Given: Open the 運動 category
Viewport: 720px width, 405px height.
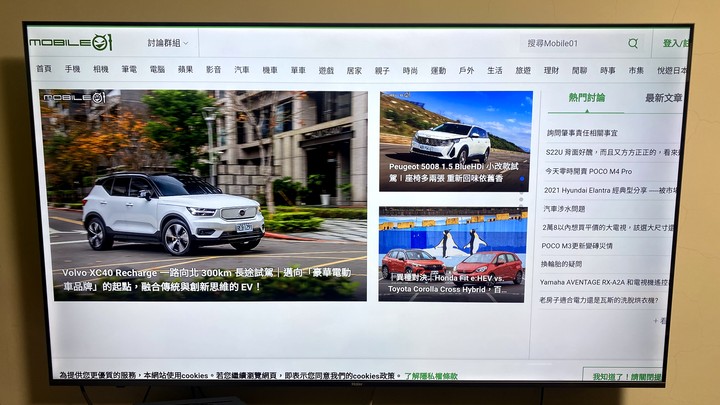Looking at the screenshot, I should pos(438,70).
